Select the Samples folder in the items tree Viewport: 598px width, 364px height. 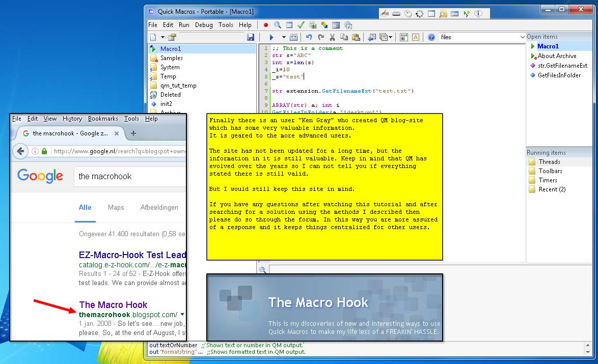[171, 58]
